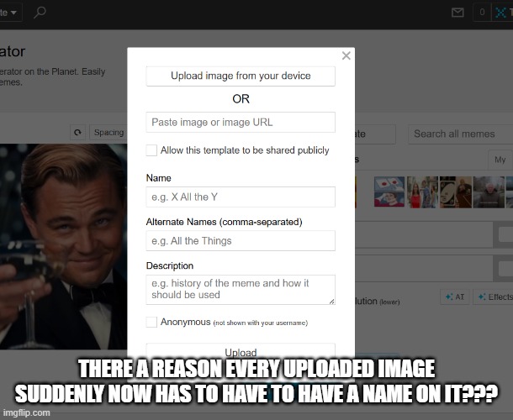Click Upload image from your device
This screenshot has width=513, height=420.
241,76
